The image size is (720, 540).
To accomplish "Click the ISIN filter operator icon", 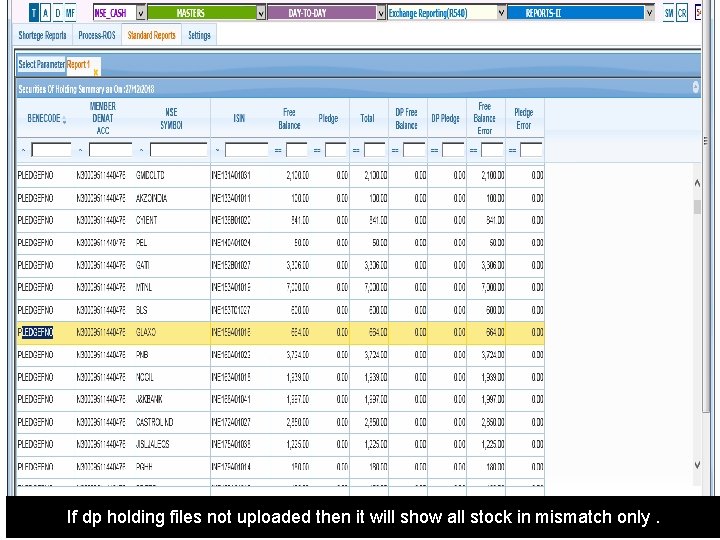I will click(x=217, y=150).
